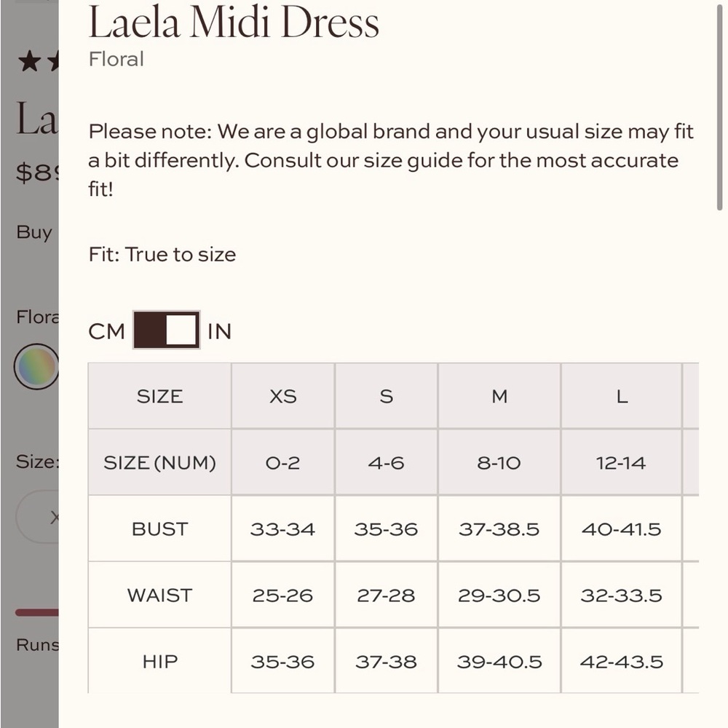Click the HIP row label
Image resolution: width=728 pixels, height=728 pixels.
tap(159, 661)
